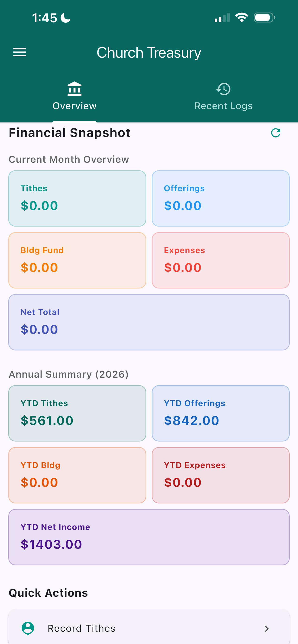Image resolution: width=298 pixels, height=644 pixels.
Task: Tap the battery indicator in status bar
Action: pos(264,18)
